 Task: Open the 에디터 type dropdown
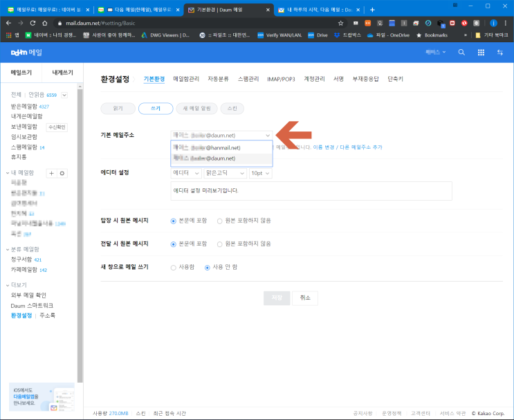click(186, 173)
